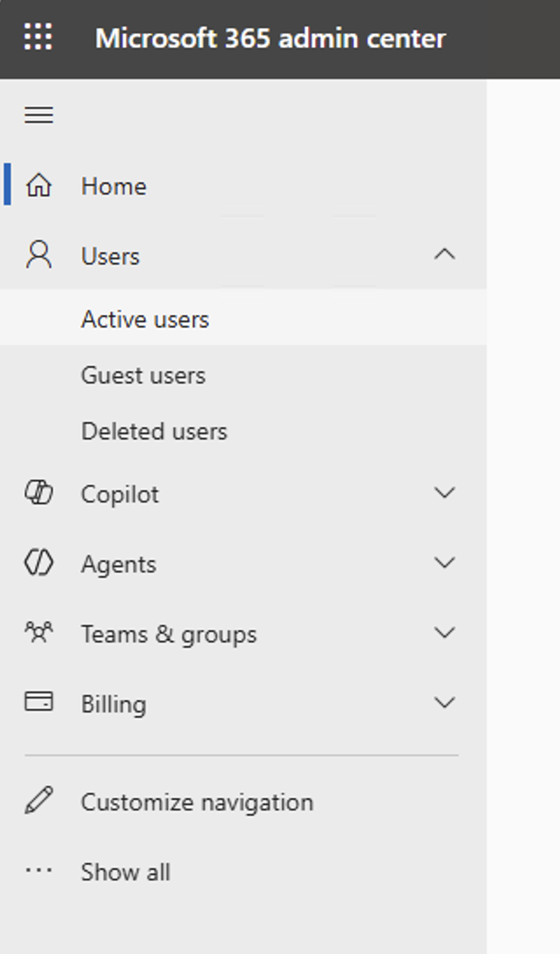This screenshot has width=560, height=954.
Task: Click the Home house icon
Action: pos(38,185)
